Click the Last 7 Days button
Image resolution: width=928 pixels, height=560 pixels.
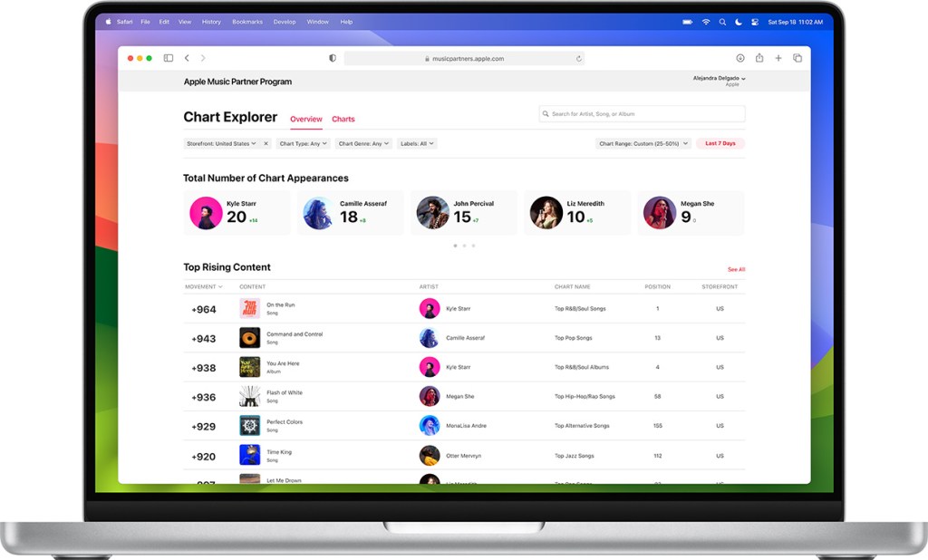[x=720, y=143]
